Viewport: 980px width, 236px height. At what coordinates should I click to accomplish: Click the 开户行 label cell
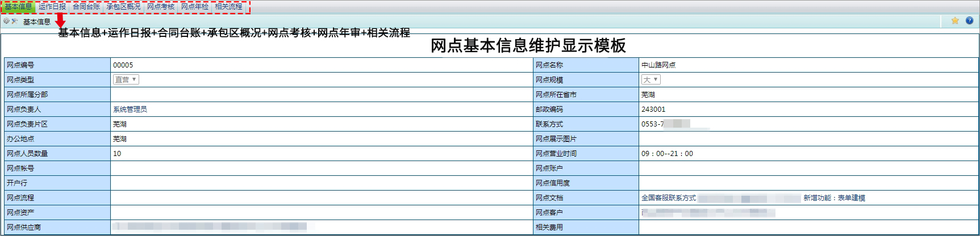point(57,183)
